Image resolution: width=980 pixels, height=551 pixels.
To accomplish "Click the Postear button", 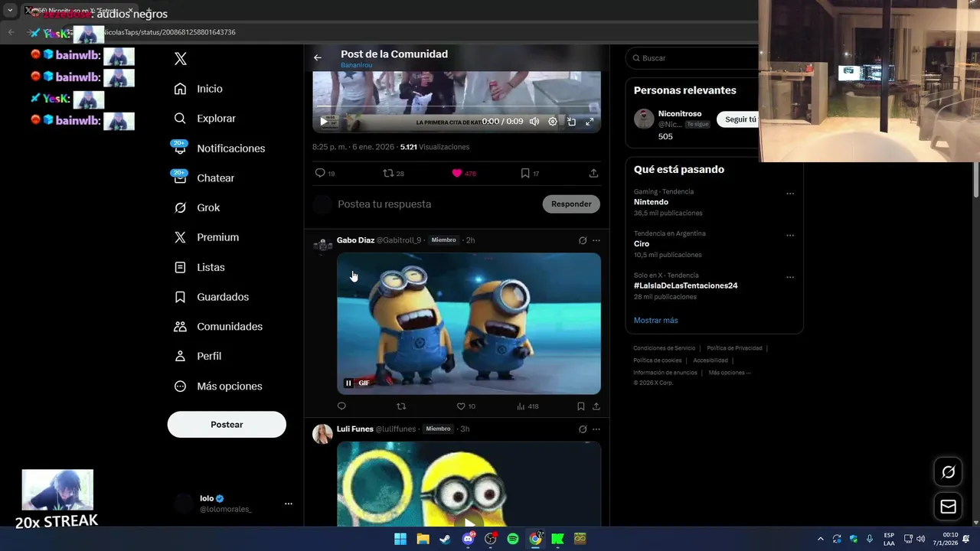I will pos(227,425).
